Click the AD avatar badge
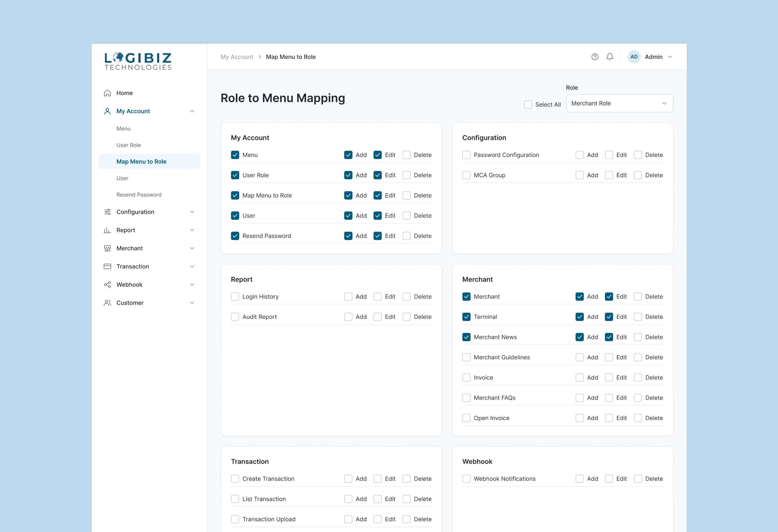The width and height of the screenshot is (778, 532). pos(634,57)
